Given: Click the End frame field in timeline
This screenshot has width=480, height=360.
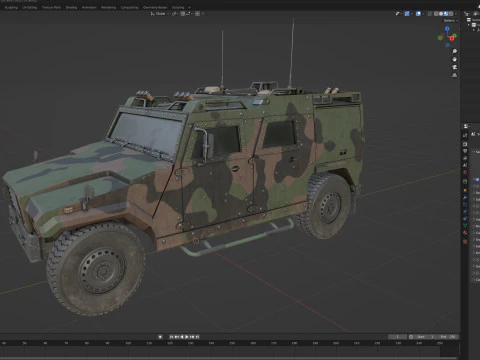Looking at the screenshot, I should (447, 337).
